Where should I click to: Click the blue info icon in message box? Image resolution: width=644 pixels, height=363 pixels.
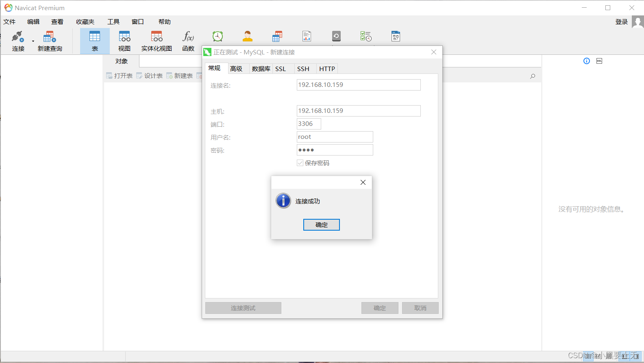(x=283, y=201)
